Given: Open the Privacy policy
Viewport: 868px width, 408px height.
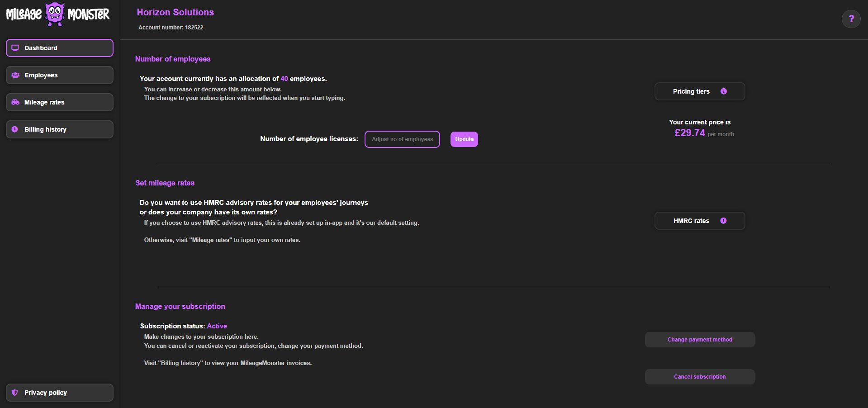Looking at the screenshot, I should coord(60,393).
